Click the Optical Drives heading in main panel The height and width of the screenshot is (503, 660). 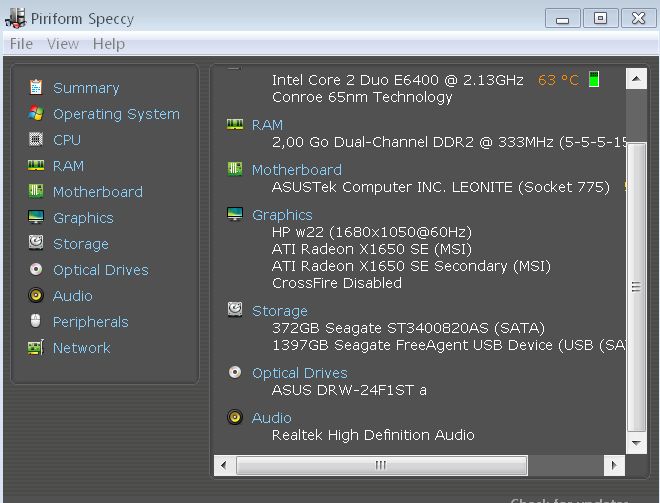pos(299,373)
